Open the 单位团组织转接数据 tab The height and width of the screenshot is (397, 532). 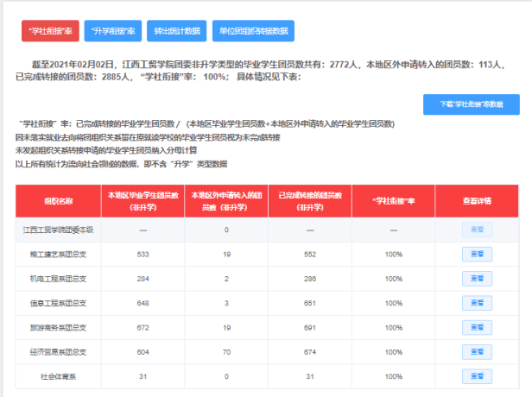click(x=254, y=31)
